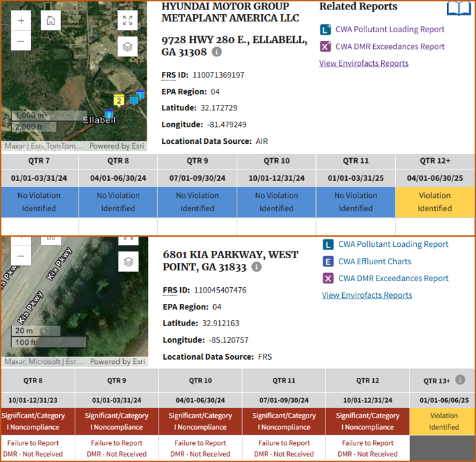Click X icon for Kia DMR Exceedances Report
Viewport: 476px width, 462px height.
pyautogui.click(x=328, y=278)
